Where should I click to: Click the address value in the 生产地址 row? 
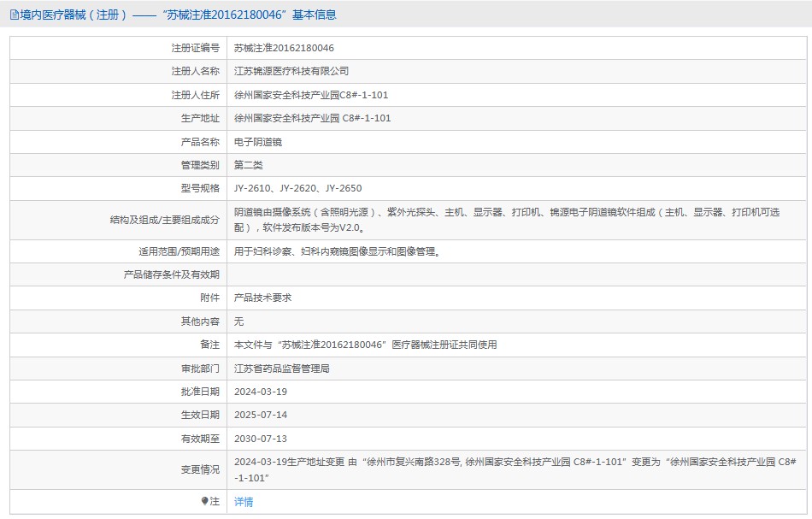pyautogui.click(x=312, y=118)
